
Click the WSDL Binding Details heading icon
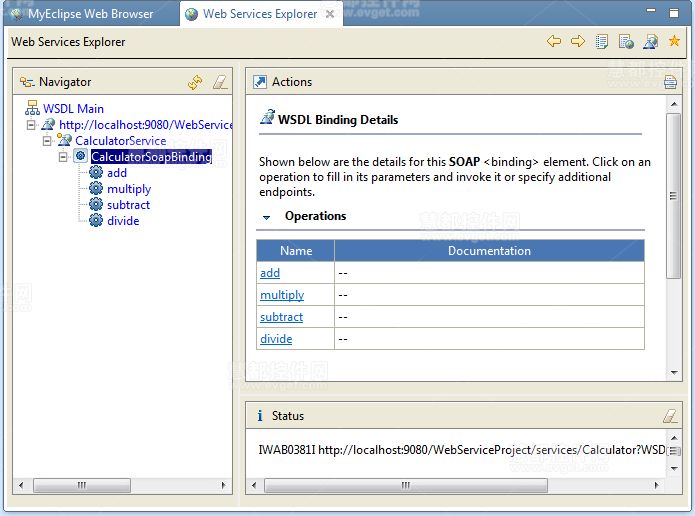tap(267, 117)
